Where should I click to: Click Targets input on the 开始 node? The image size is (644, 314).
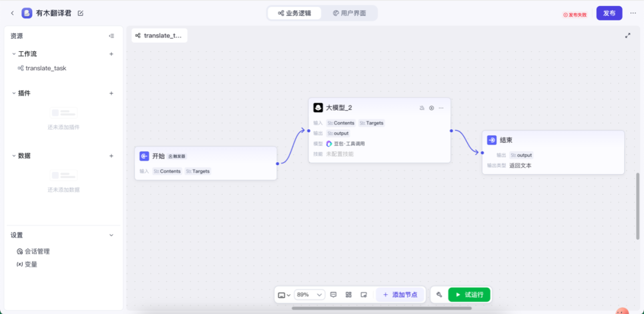pyautogui.click(x=198, y=171)
